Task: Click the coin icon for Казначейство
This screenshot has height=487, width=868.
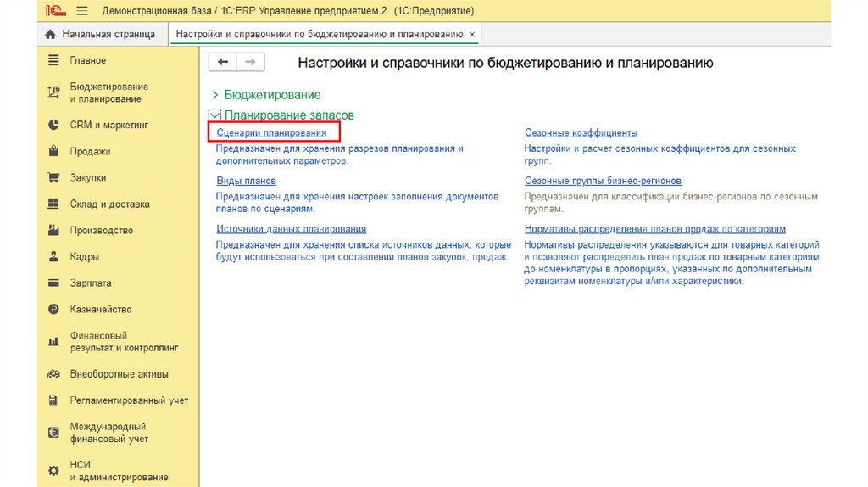Action: pos(53,310)
